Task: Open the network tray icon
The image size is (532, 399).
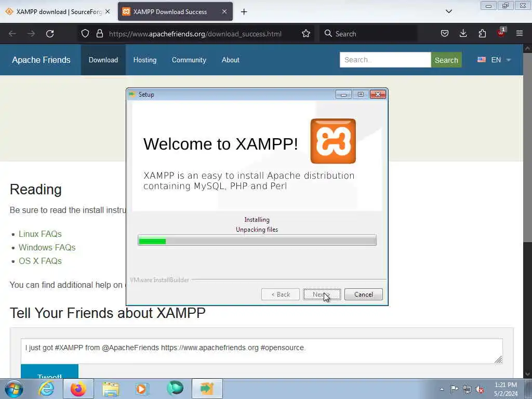Action: (467, 389)
